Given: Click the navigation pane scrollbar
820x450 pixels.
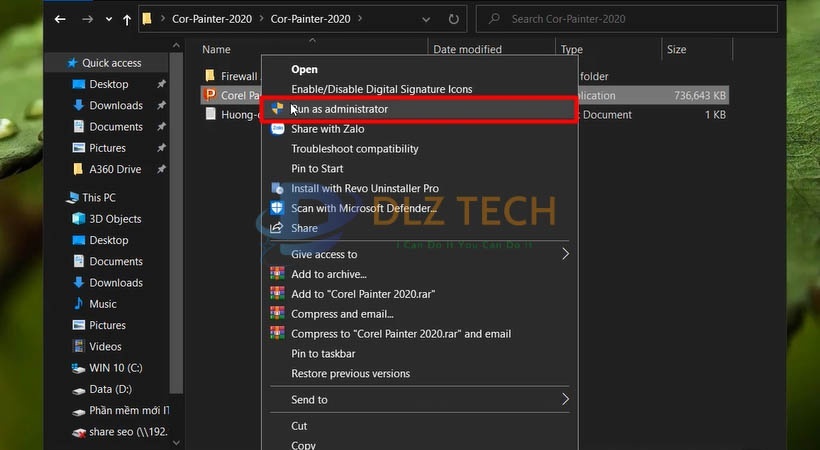Looking at the screenshot, I should pos(176,224).
